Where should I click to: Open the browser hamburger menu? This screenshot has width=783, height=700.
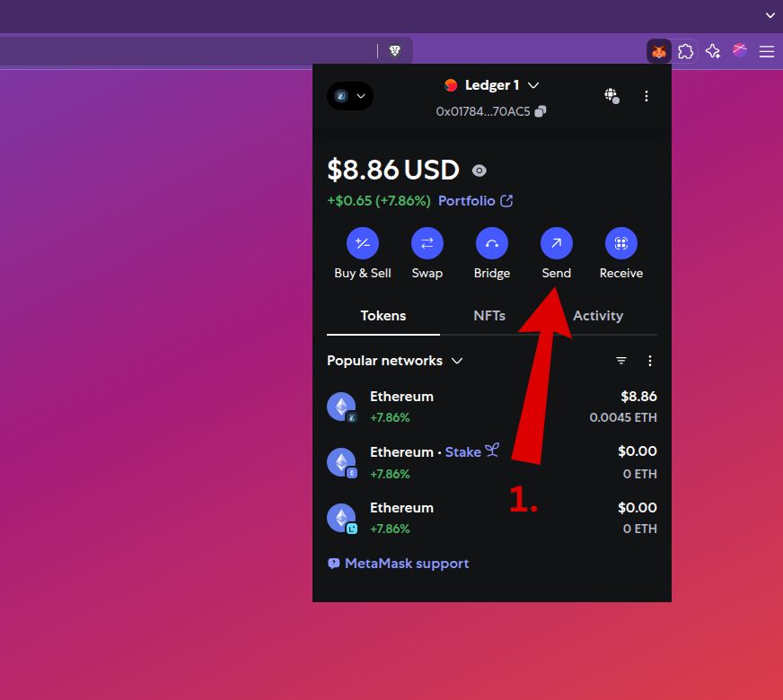coord(767,51)
